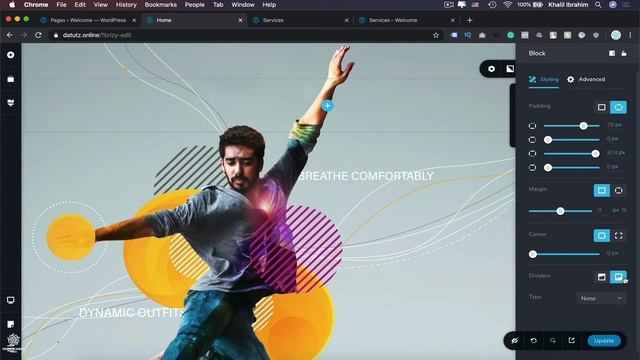
Task: Open the Wi-Fi status menu
Action: pos(507,5)
